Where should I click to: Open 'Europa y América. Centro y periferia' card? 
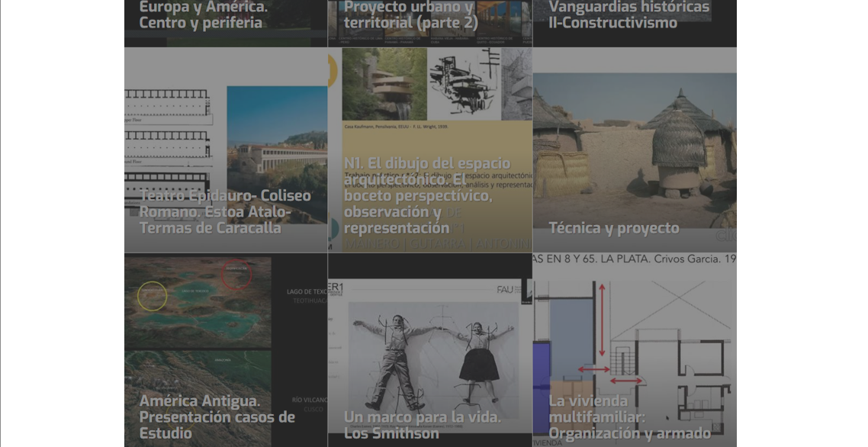point(226,23)
